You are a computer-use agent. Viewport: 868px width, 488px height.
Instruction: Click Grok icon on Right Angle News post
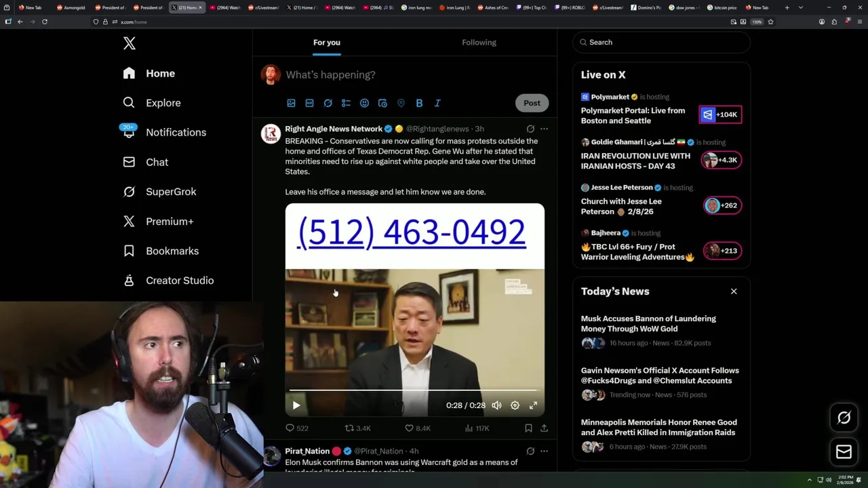click(x=530, y=129)
